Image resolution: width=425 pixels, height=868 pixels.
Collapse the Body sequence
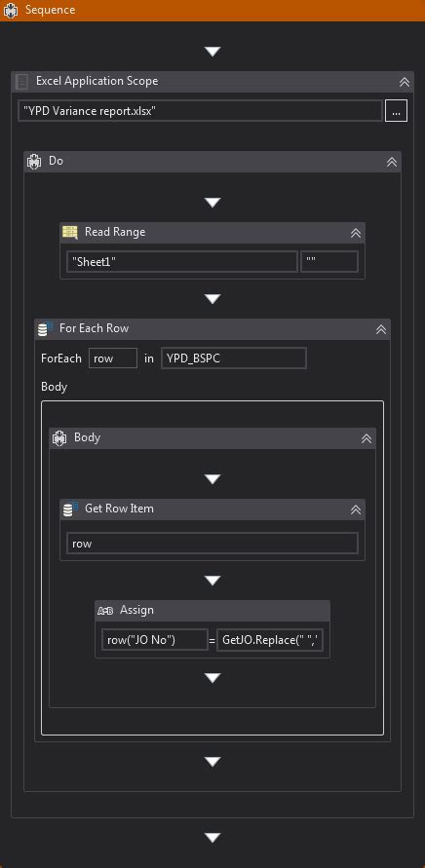367,438
